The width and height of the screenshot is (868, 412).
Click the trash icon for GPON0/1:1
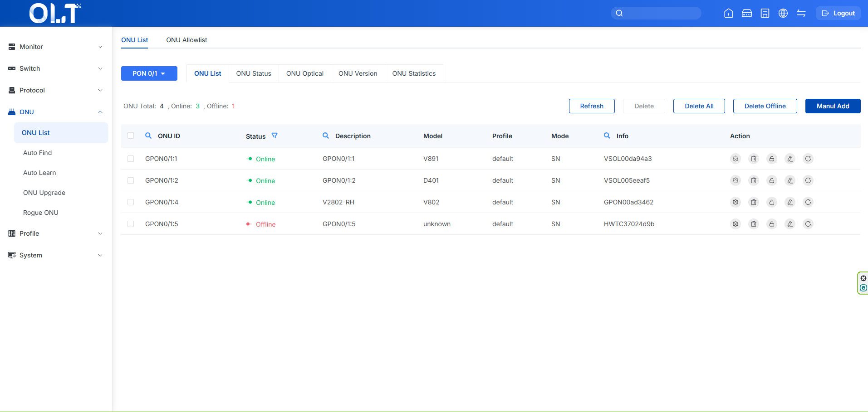754,159
